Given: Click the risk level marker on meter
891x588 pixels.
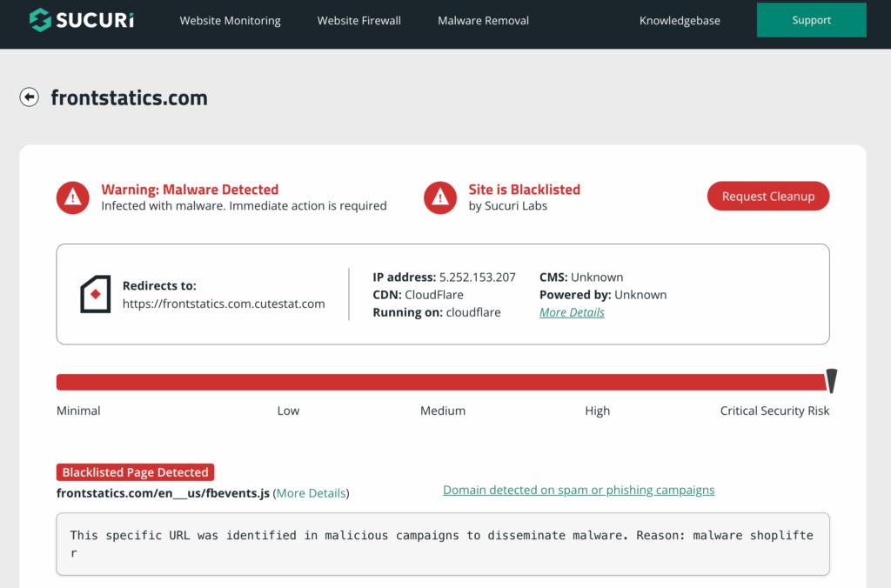Looking at the screenshot, I should [x=831, y=381].
